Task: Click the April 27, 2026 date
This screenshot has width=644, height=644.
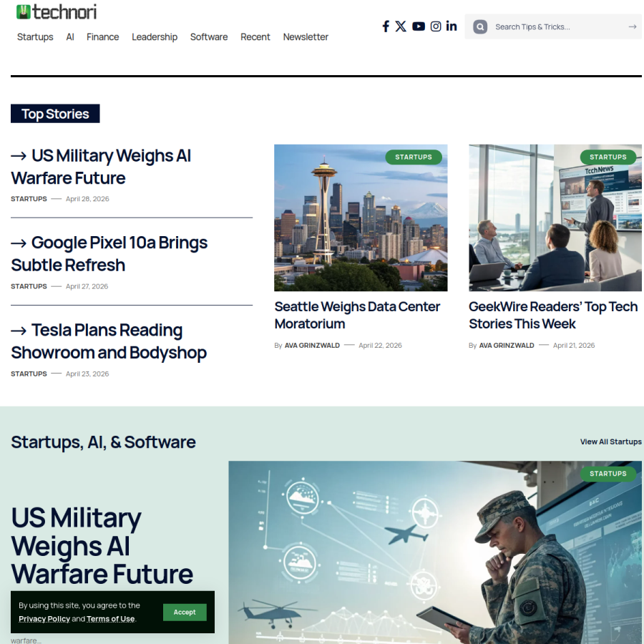Action: pos(87,286)
